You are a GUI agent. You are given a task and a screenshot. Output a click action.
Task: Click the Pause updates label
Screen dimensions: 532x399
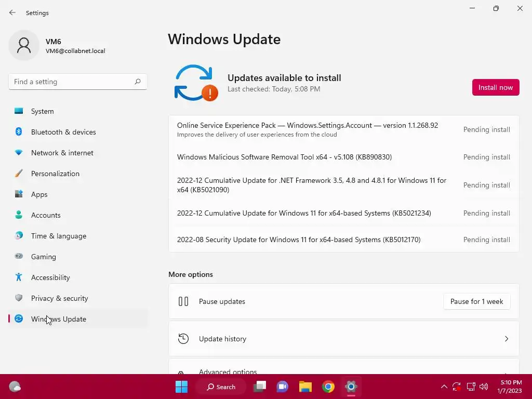point(222,301)
